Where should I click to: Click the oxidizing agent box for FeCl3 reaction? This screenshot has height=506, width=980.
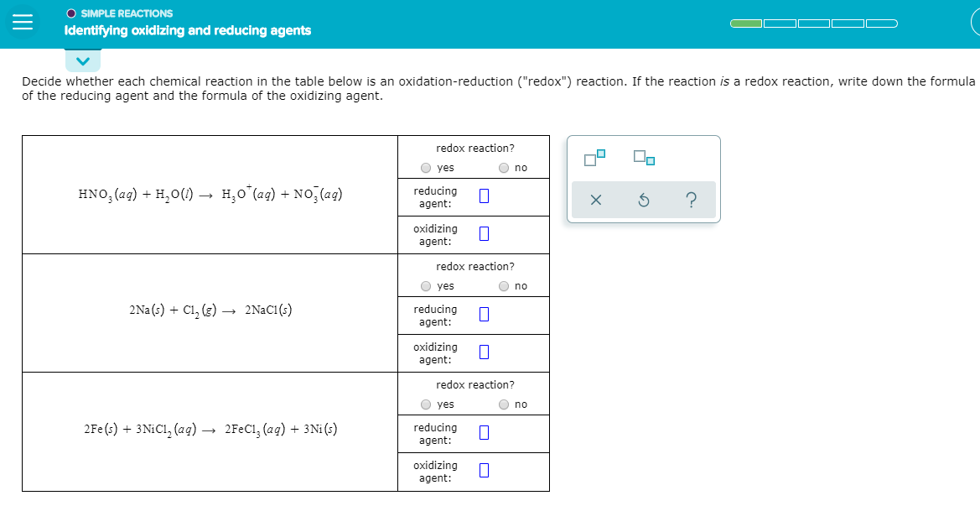click(x=484, y=470)
